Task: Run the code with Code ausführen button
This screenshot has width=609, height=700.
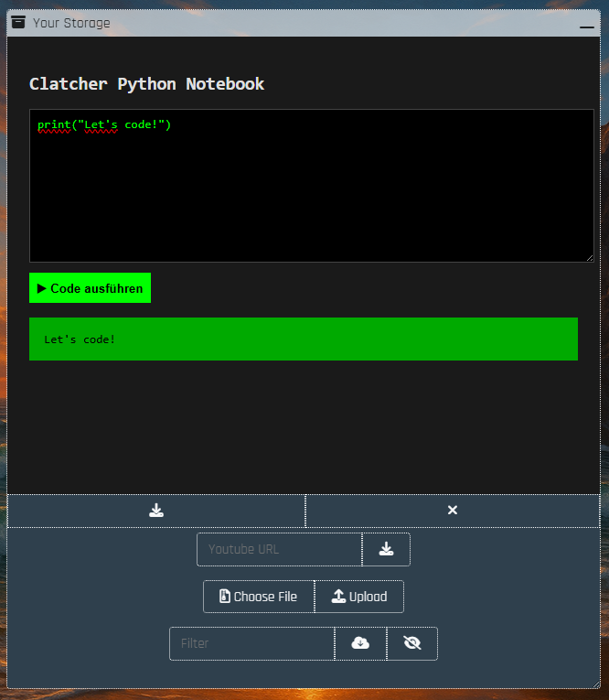Action: coord(91,288)
